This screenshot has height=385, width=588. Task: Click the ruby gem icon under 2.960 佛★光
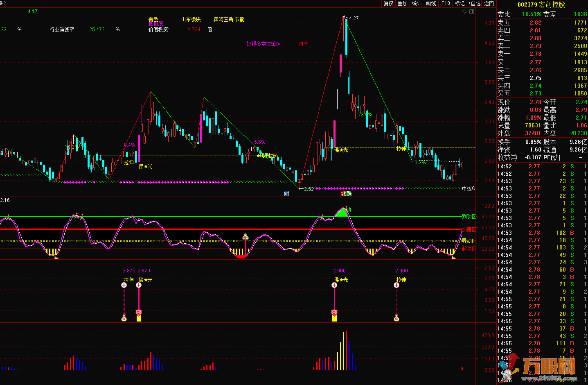coord(334,313)
